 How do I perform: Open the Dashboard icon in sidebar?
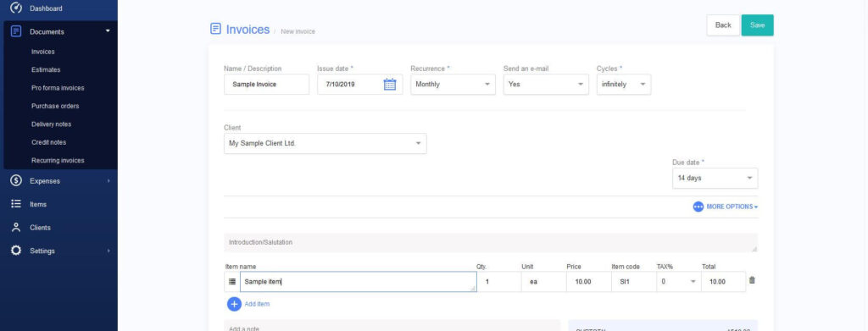click(x=16, y=8)
